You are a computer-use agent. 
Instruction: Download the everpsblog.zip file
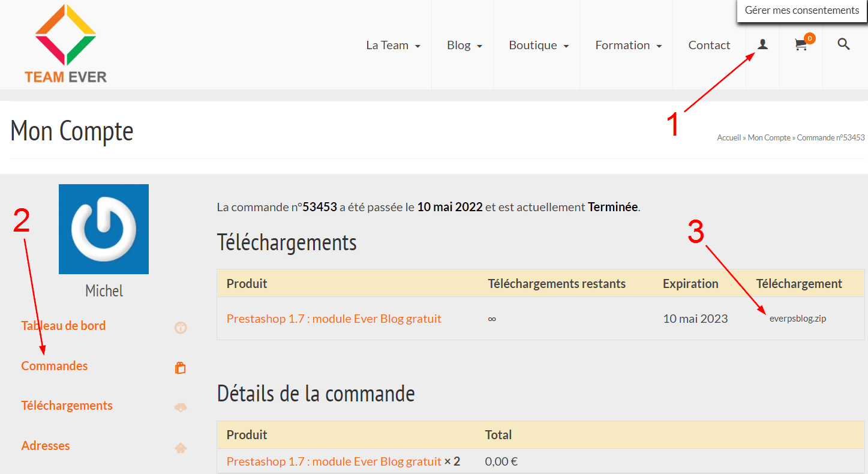(797, 319)
